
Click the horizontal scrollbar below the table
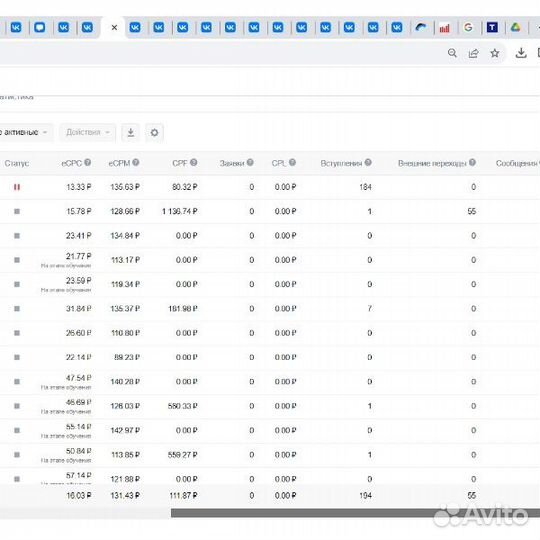coord(355,513)
